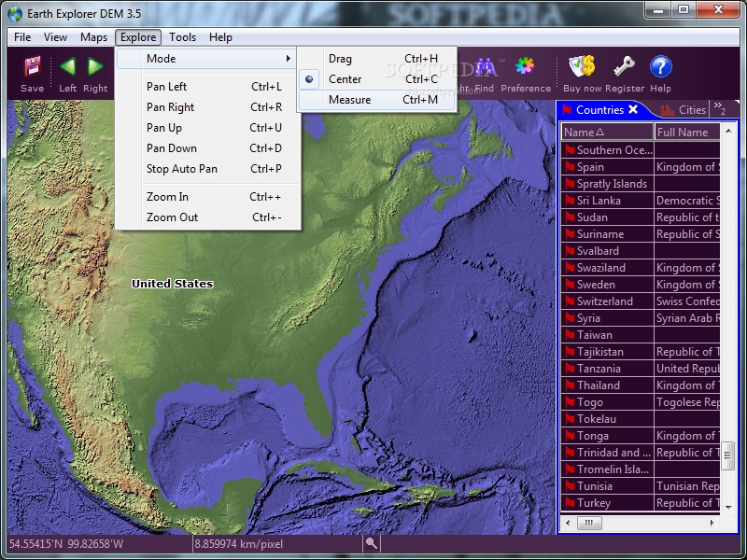Select Center mode radio option
The height and width of the screenshot is (560, 747).
click(x=377, y=79)
